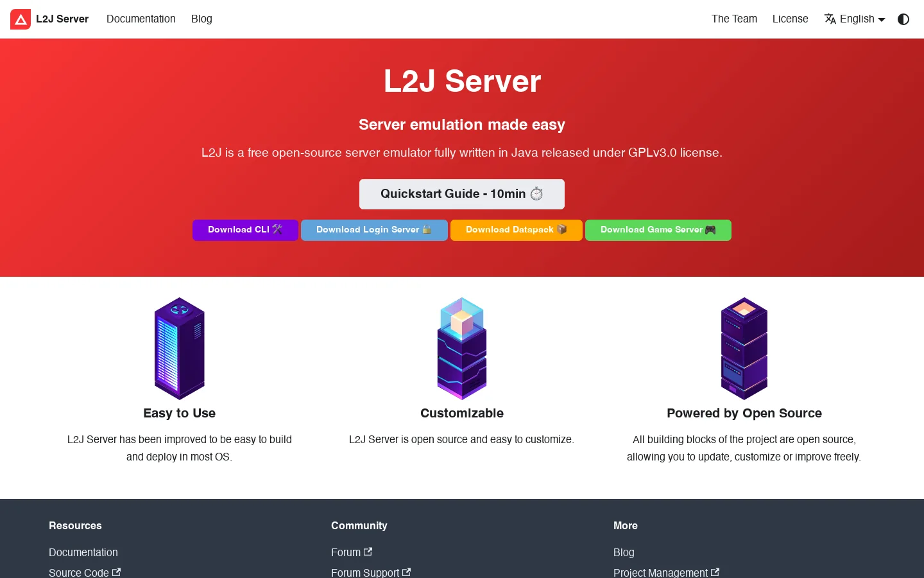This screenshot has height=578, width=924.
Task: Click the Easy to Use server tower image
Action: click(180, 348)
